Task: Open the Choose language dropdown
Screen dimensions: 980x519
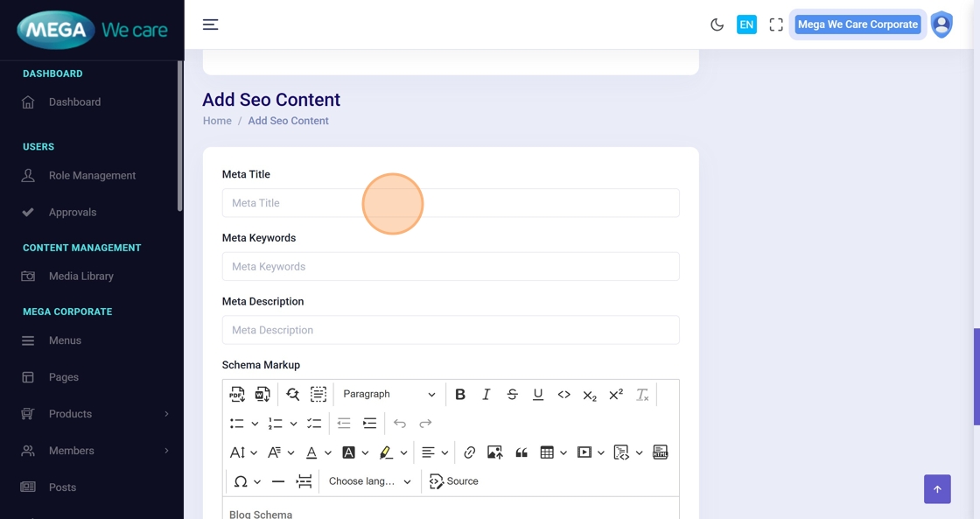Action: pyautogui.click(x=369, y=481)
